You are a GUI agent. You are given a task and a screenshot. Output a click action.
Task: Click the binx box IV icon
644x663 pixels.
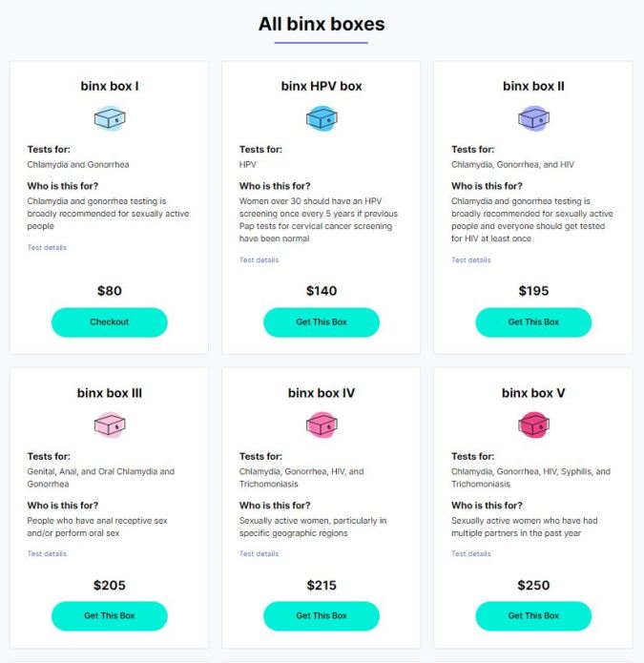coord(322,425)
